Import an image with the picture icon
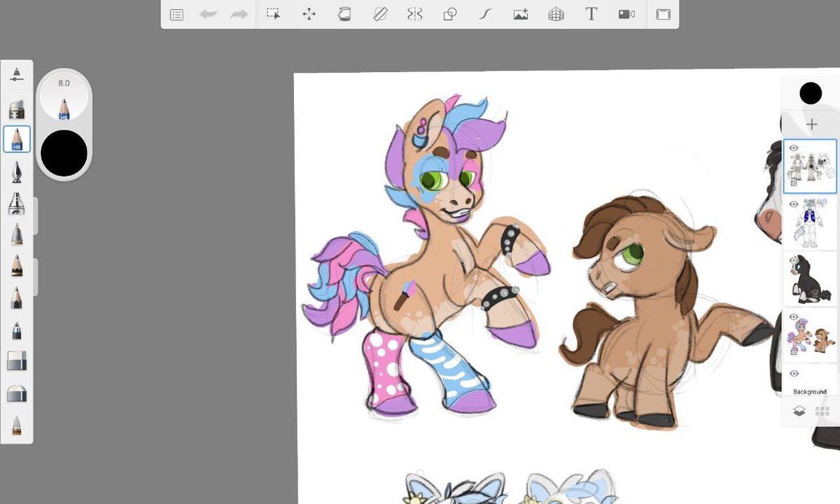Screen dimensions: 840x504 (x=521, y=14)
